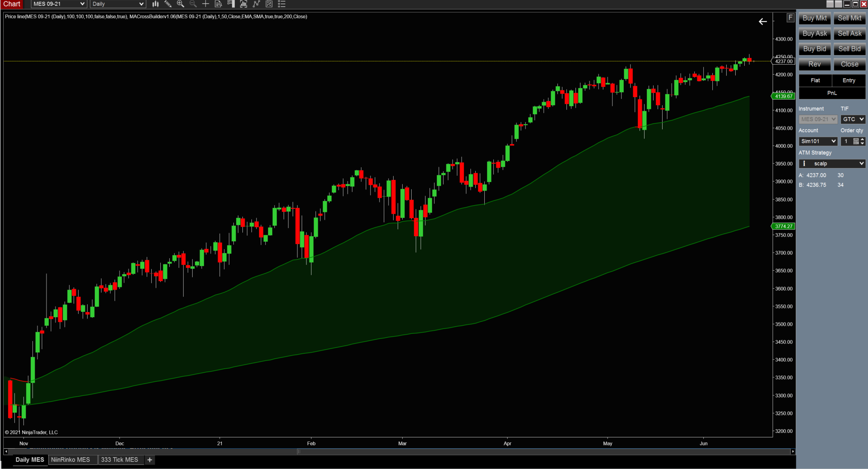This screenshot has height=469, width=868.
Task: Add a new chart tab with plus
Action: [150, 460]
